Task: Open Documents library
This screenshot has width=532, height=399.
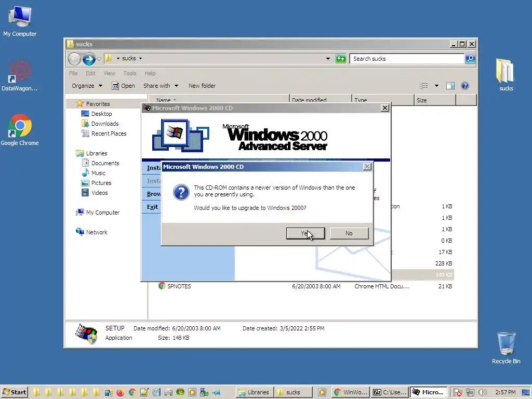Action: coord(105,163)
